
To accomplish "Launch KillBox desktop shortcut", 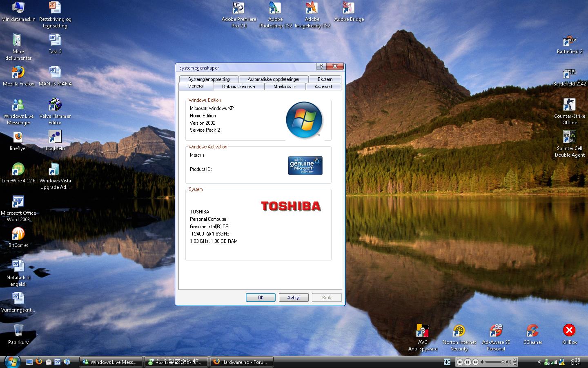I will 569,334.
